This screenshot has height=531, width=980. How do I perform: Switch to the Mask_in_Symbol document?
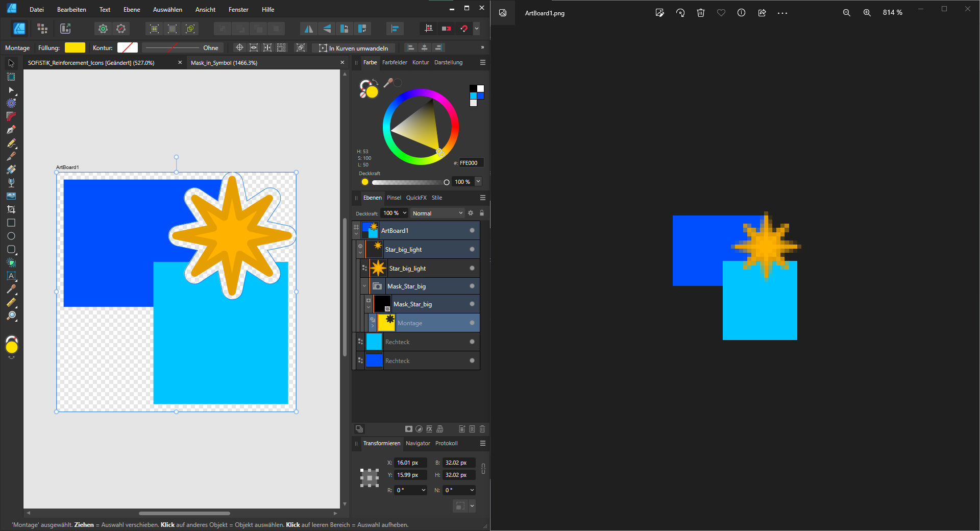click(224, 63)
